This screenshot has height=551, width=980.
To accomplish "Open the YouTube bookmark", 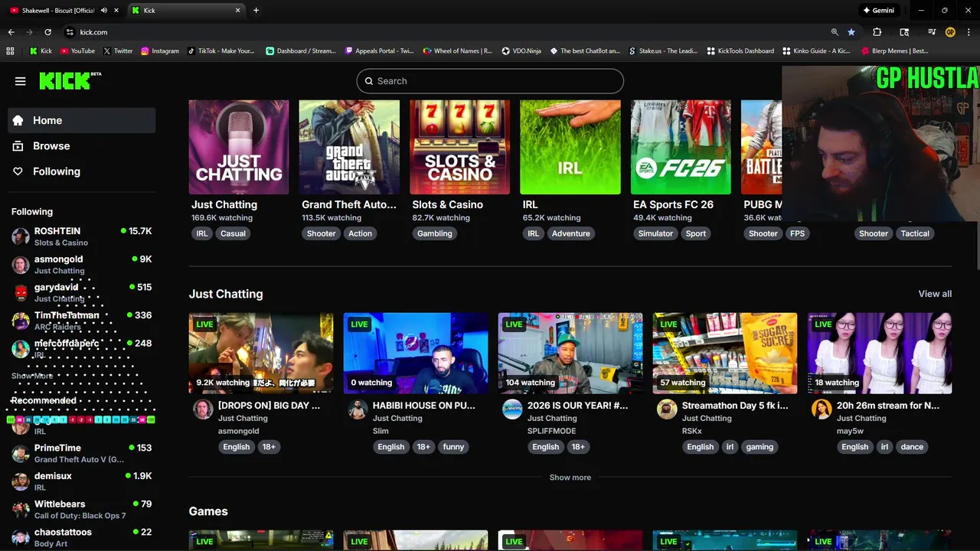I will pos(77,51).
